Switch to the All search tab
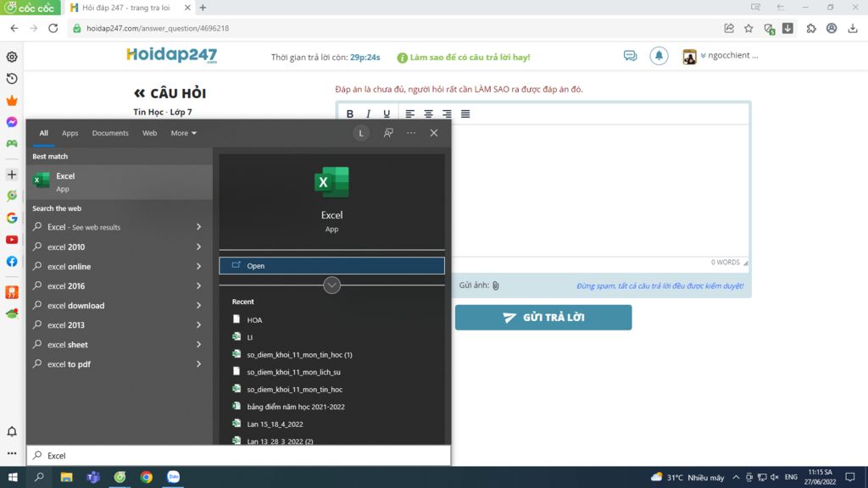Image resolution: width=868 pixels, height=488 pixels. coord(43,133)
